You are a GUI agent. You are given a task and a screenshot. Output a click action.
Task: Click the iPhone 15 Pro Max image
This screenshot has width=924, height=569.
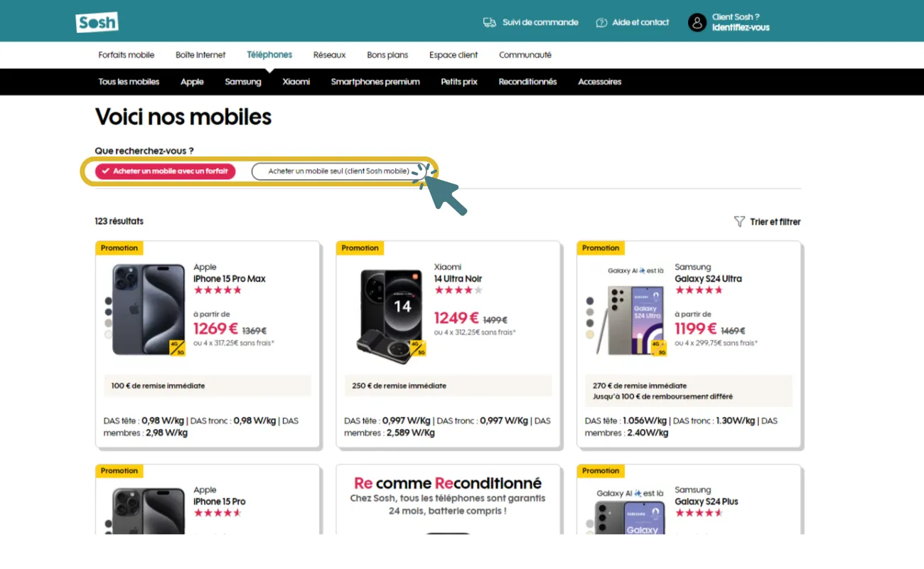pos(149,309)
